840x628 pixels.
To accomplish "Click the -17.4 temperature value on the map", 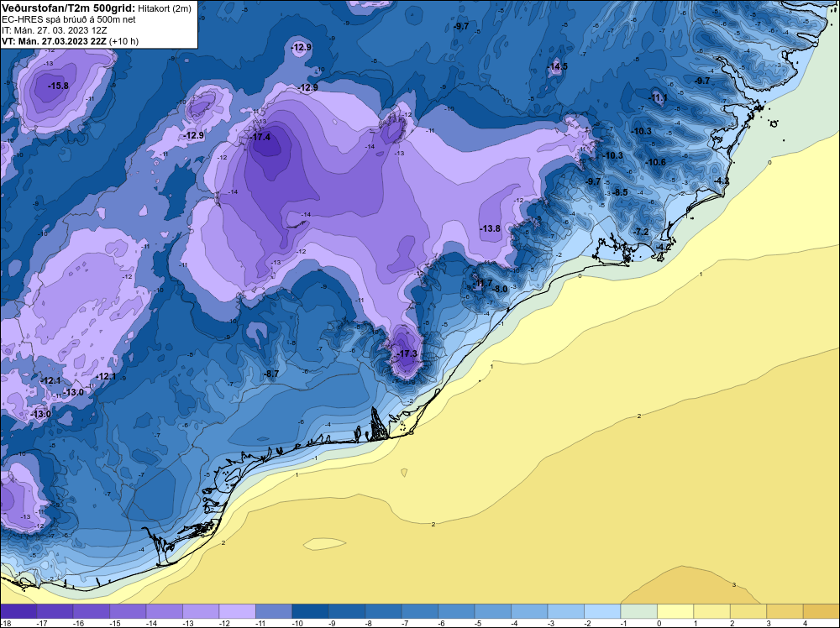I will (x=260, y=137).
